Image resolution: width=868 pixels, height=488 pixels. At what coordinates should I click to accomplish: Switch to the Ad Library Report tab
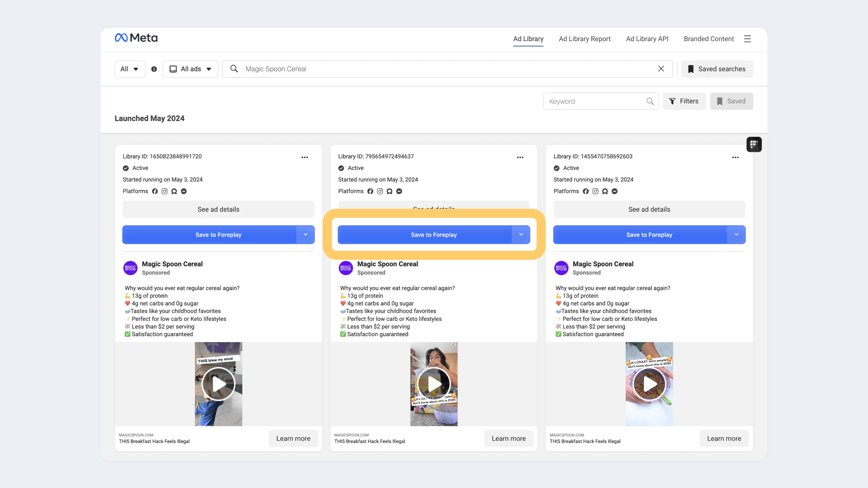[585, 39]
